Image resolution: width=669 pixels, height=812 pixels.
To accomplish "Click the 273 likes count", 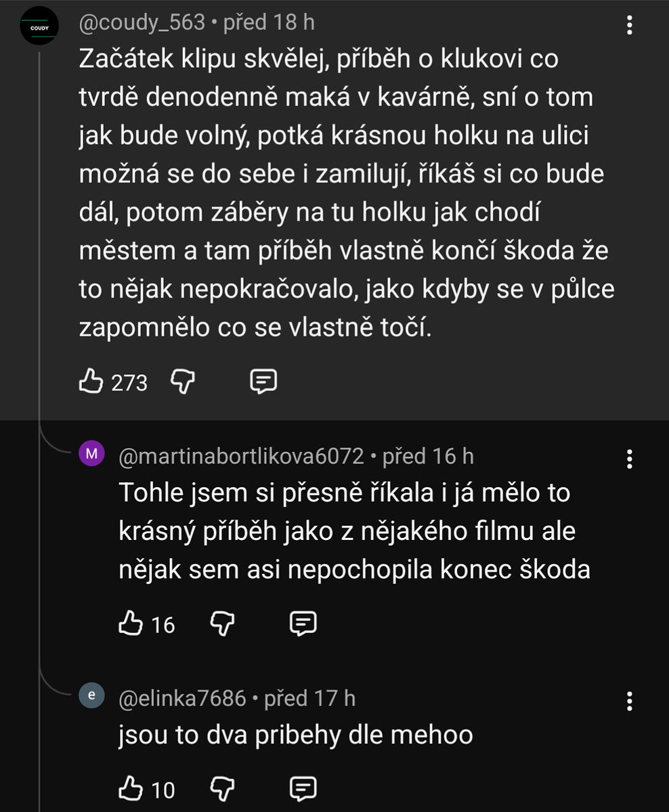I will click(x=129, y=383).
